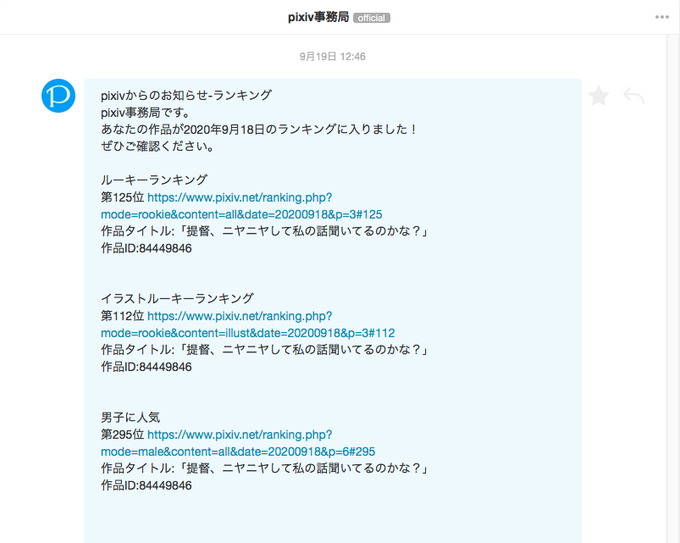The height and width of the screenshot is (543, 680).
Task: Click the ぜひご確認ください line
Action: (x=158, y=146)
